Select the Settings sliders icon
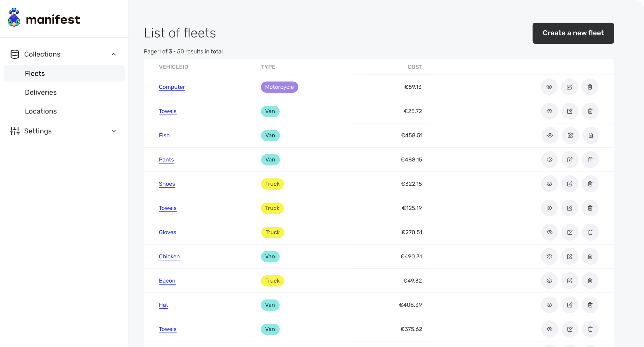 point(14,131)
